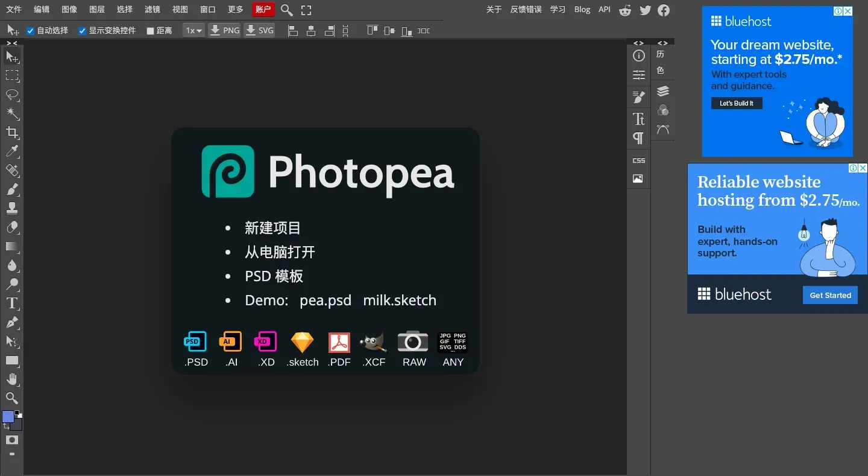Open the Layers panel icon
Image resolution: width=868 pixels, height=476 pixels.
663,91
